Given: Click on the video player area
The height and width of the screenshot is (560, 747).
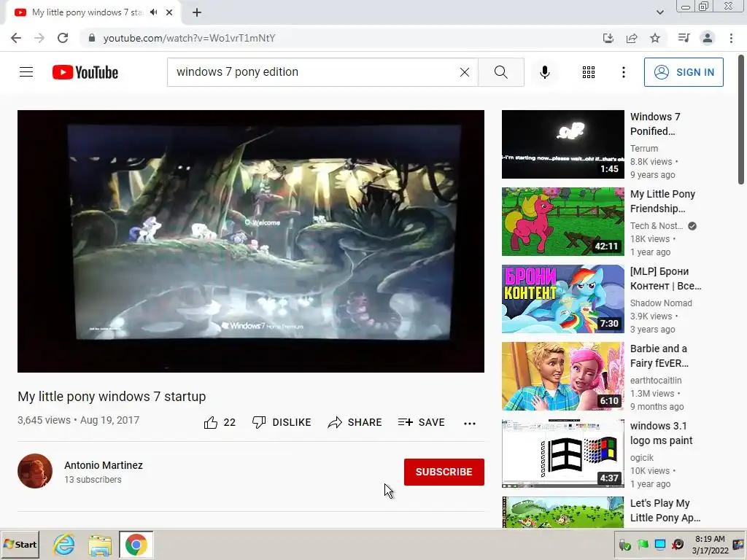Looking at the screenshot, I should (251, 241).
